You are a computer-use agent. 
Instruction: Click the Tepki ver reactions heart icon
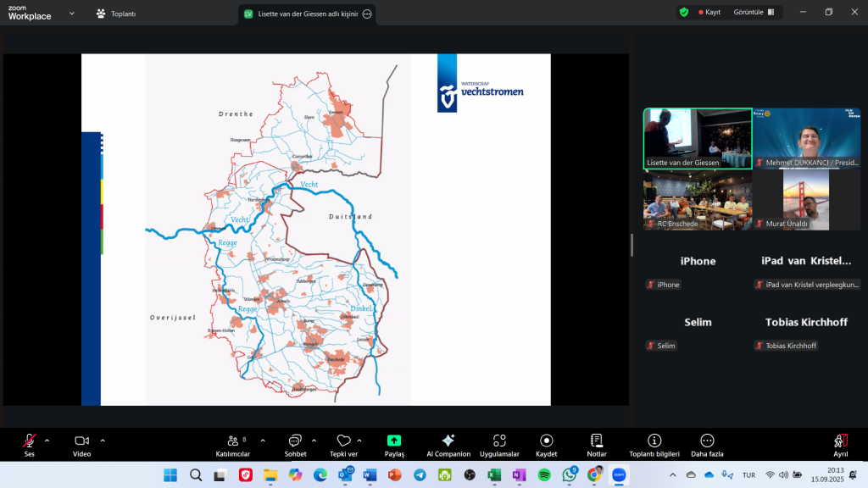pyautogui.click(x=343, y=441)
